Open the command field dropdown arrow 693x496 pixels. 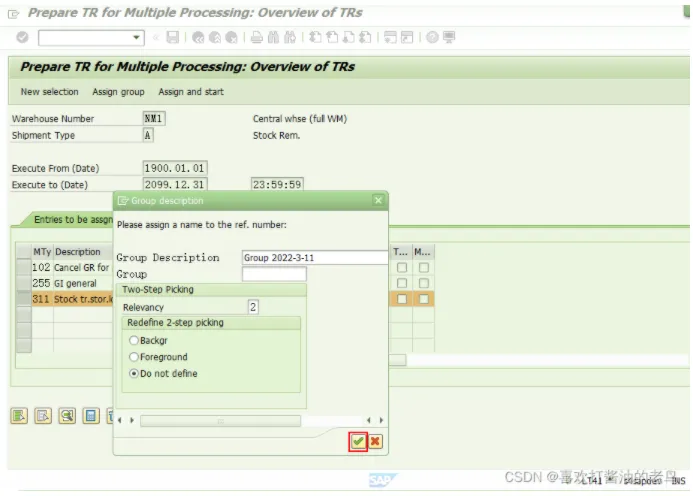tap(136, 38)
